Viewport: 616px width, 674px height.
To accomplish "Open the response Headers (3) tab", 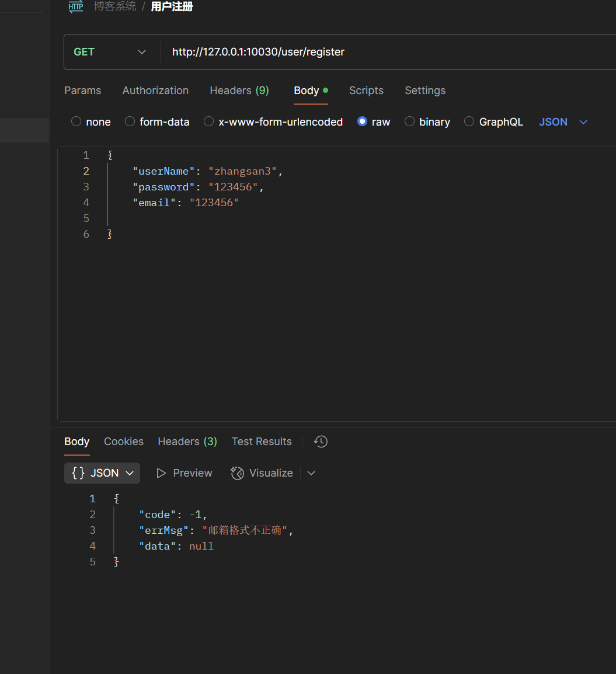I will point(187,442).
